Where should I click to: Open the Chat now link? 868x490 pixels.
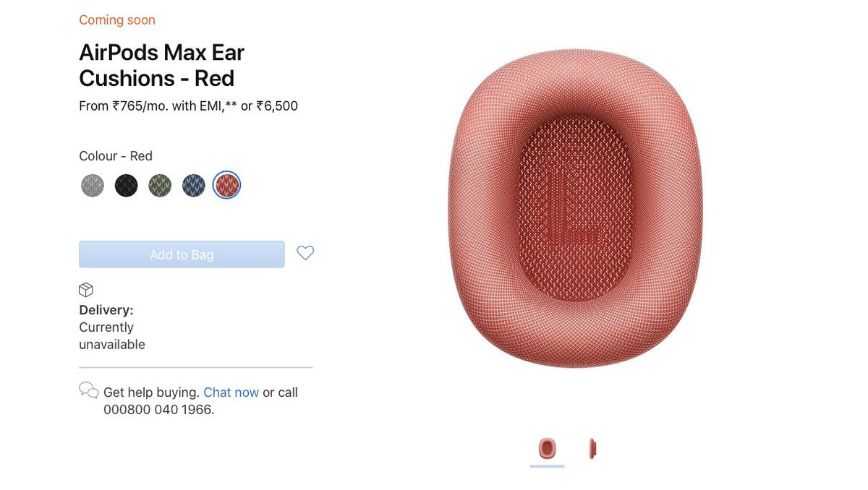click(231, 392)
